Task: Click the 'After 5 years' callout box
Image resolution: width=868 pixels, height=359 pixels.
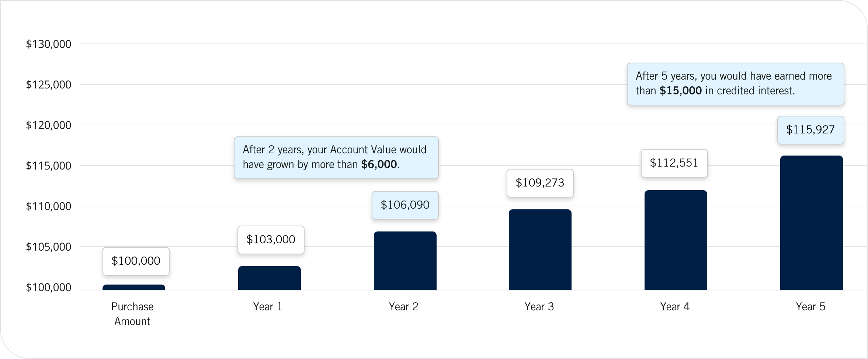Action: (x=735, y=84)
